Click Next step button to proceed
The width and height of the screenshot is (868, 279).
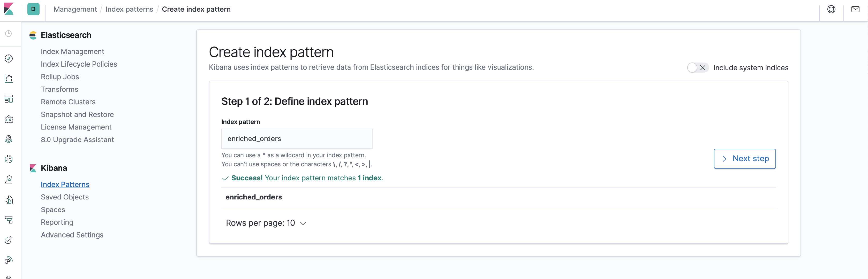tap(744, 159)
